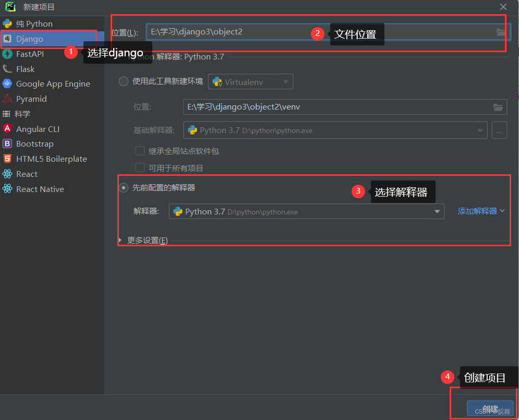
Task: Click the Bootstrap B icon
Action: pos(7,143)
